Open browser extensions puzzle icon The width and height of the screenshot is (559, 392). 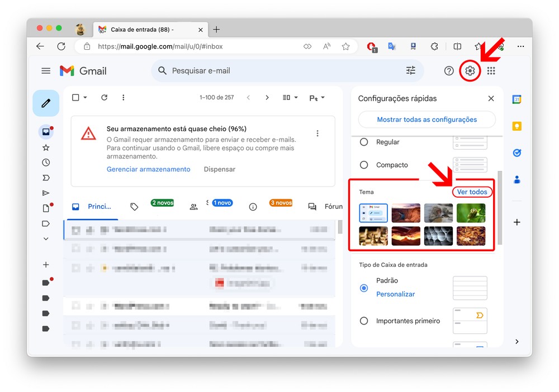click(434, 46)
